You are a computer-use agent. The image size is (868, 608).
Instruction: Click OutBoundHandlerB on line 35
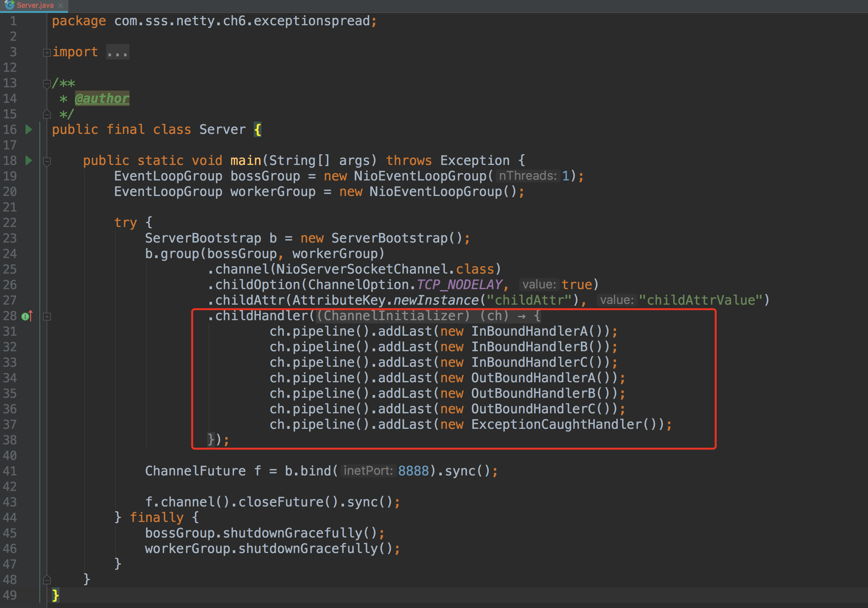533,393
